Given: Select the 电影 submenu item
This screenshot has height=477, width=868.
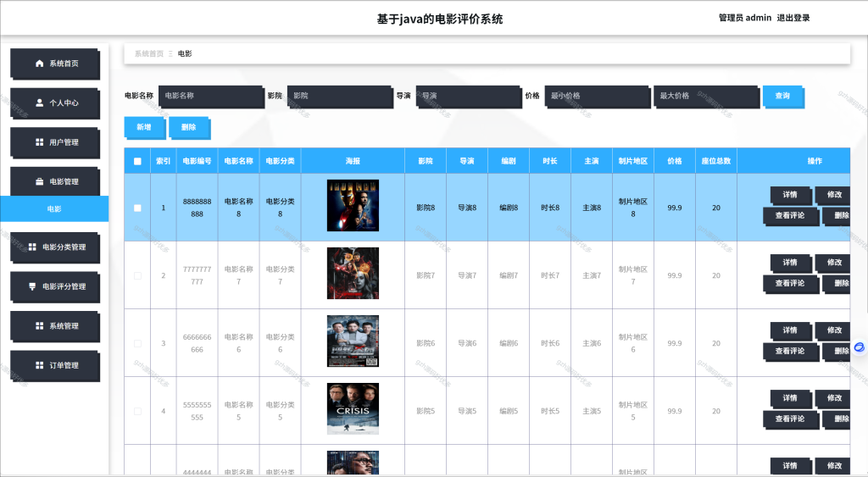Looking at the screenshot, I should tap(54, 208).
